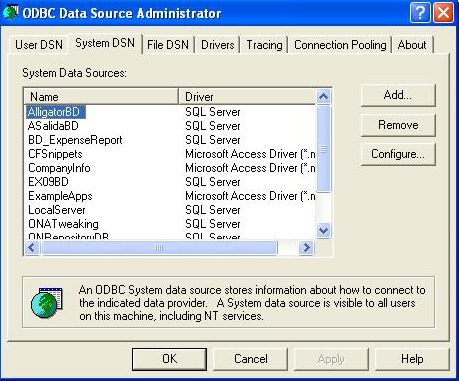459x381 pixels.
Task: Select the ExampleApps data source
Action: 60,196
